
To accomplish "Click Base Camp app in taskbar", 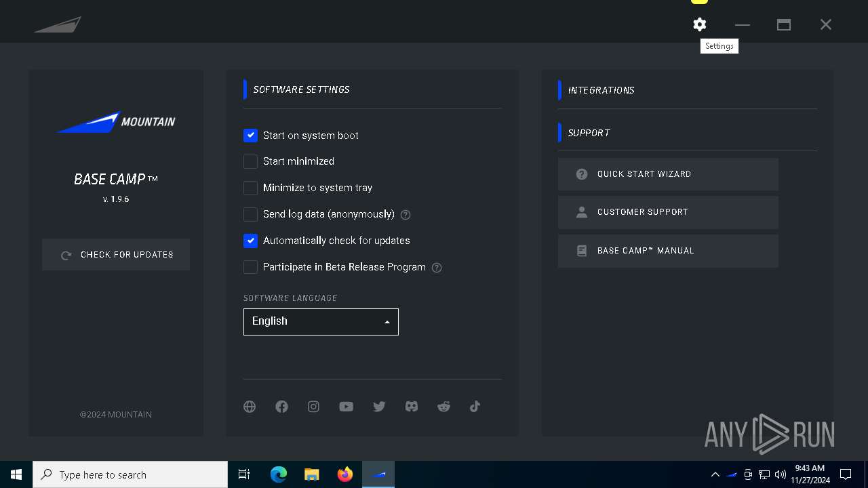I will tap(378, 474).
